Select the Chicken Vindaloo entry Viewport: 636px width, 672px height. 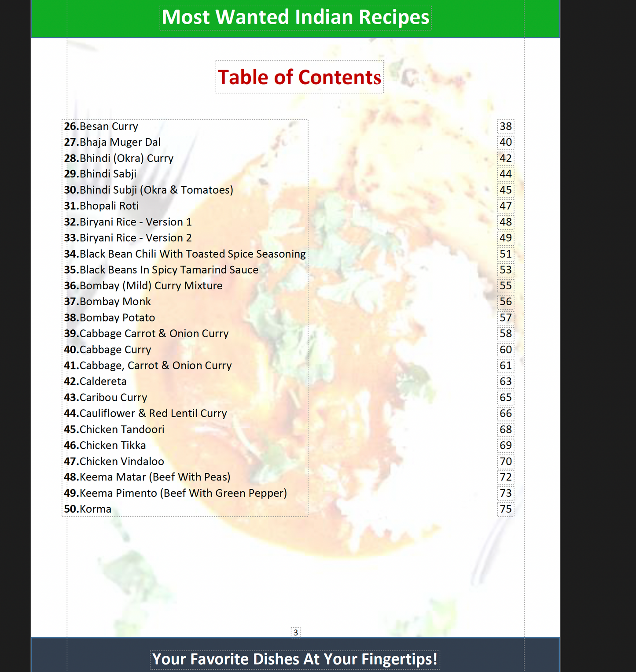(x=114, y=461)
